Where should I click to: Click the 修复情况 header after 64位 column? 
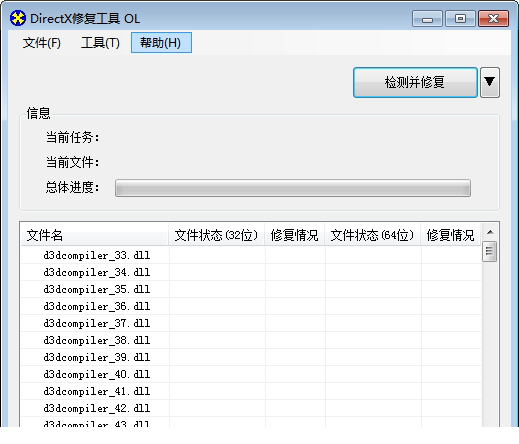[x=451, y=235]
